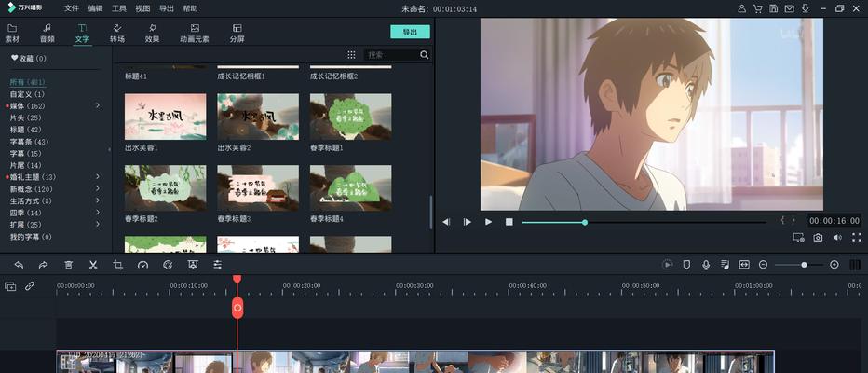Delete the selected clip with trash icon
Image resolution: width=868 pixels, height=373 pixels.
click(x=68, y=265)
